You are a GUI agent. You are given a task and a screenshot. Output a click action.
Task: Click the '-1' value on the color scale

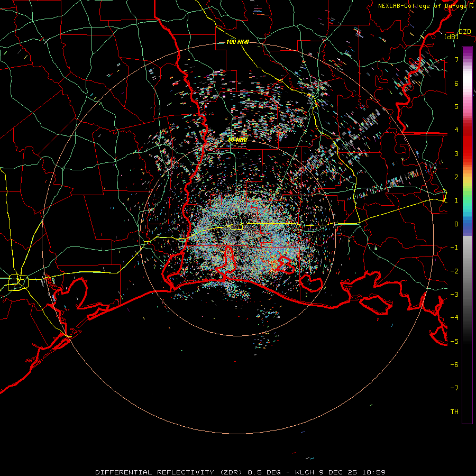pyautogui.click(x=454, y=248)
